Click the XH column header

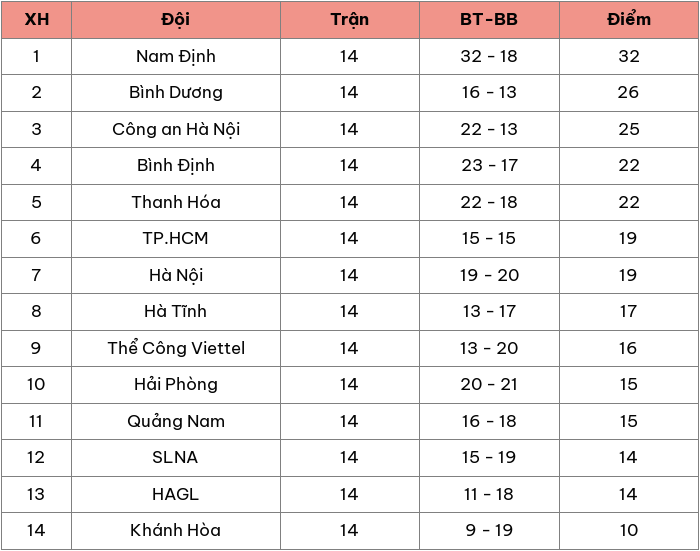[36, 20]
